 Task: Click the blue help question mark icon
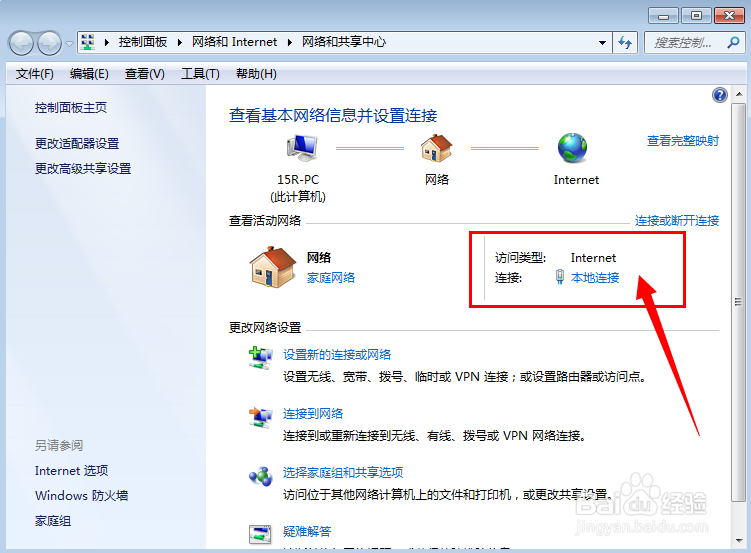pyautogui.click(x=719, y=95)
